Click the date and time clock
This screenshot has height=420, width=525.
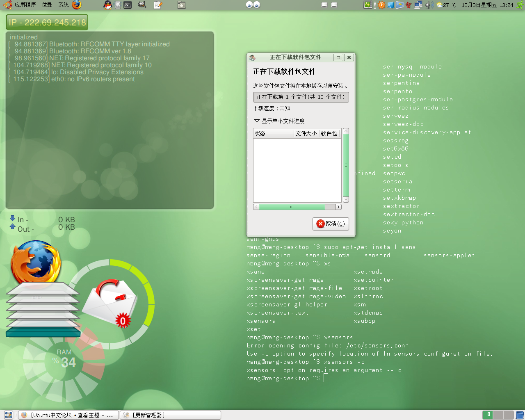coord(487,5)
